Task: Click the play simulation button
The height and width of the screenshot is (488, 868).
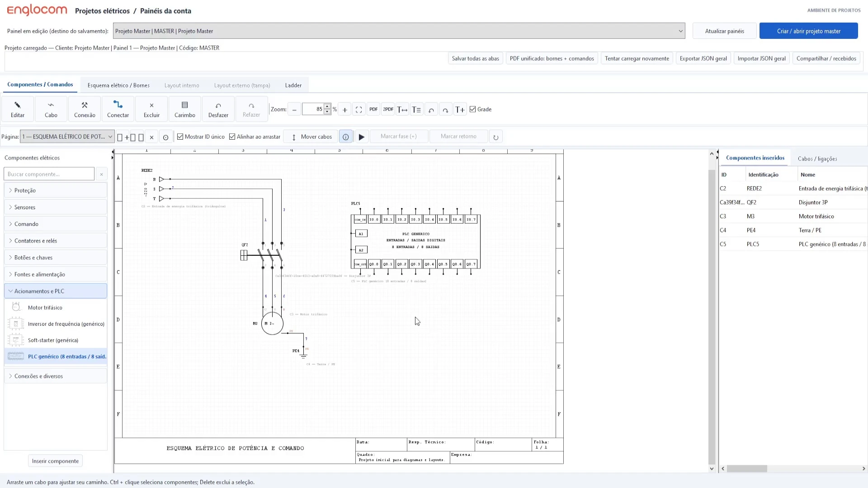Action: click(x=362, y=137)
